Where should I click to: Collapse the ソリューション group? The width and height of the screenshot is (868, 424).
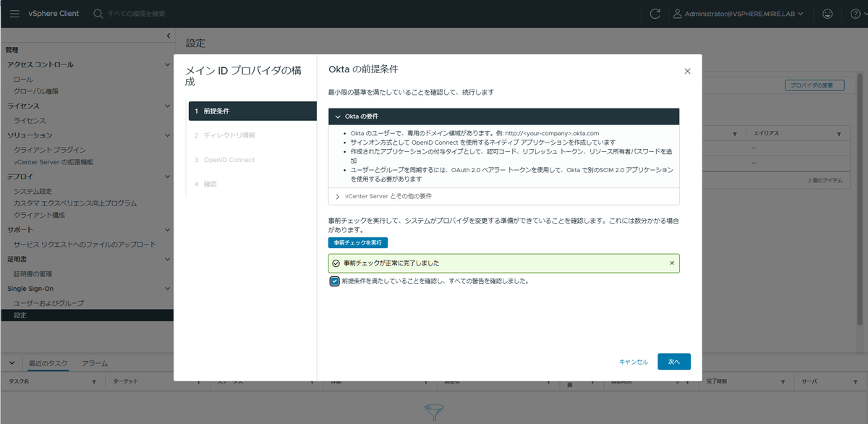coord(167,135)
